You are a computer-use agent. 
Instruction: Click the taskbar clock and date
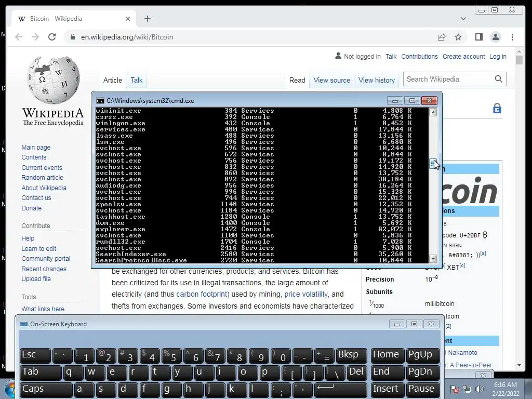(x=506, y=389)
